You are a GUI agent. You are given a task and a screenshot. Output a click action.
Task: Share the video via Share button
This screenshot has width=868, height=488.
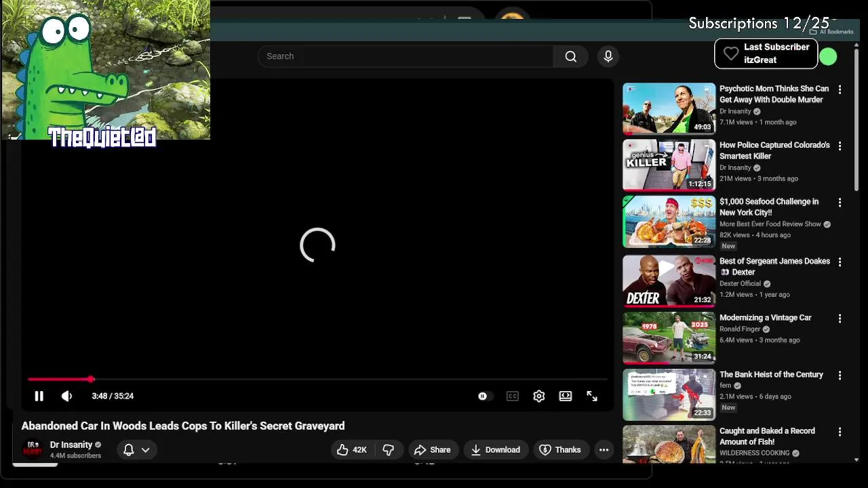coord(433,449)
